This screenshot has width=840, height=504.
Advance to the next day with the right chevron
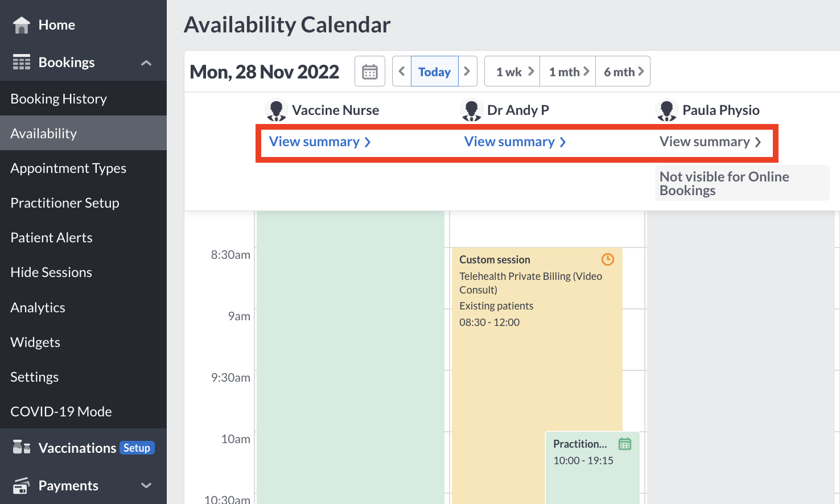pos(466,71)
